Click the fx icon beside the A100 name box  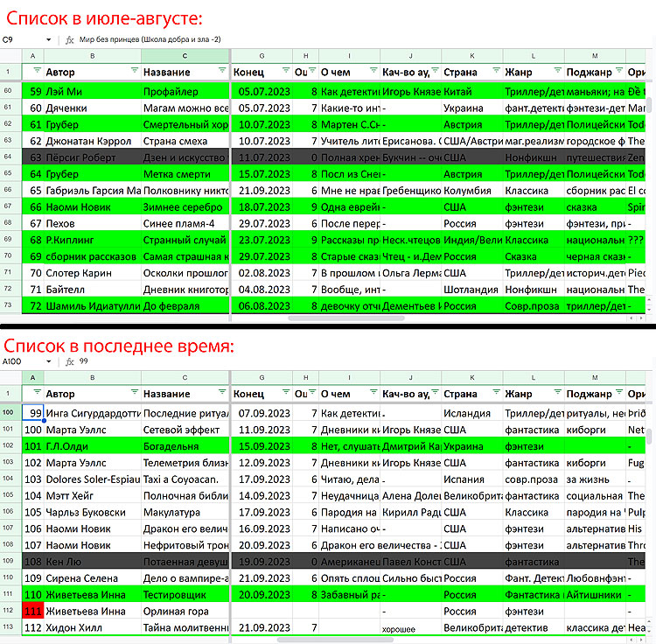click(x=69, y=360)
